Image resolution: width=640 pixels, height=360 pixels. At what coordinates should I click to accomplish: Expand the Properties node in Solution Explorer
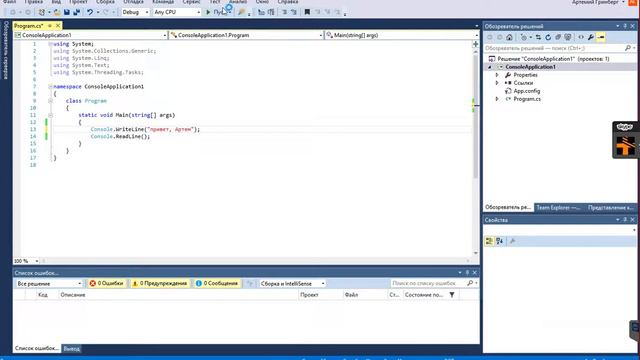click(497, 75)
